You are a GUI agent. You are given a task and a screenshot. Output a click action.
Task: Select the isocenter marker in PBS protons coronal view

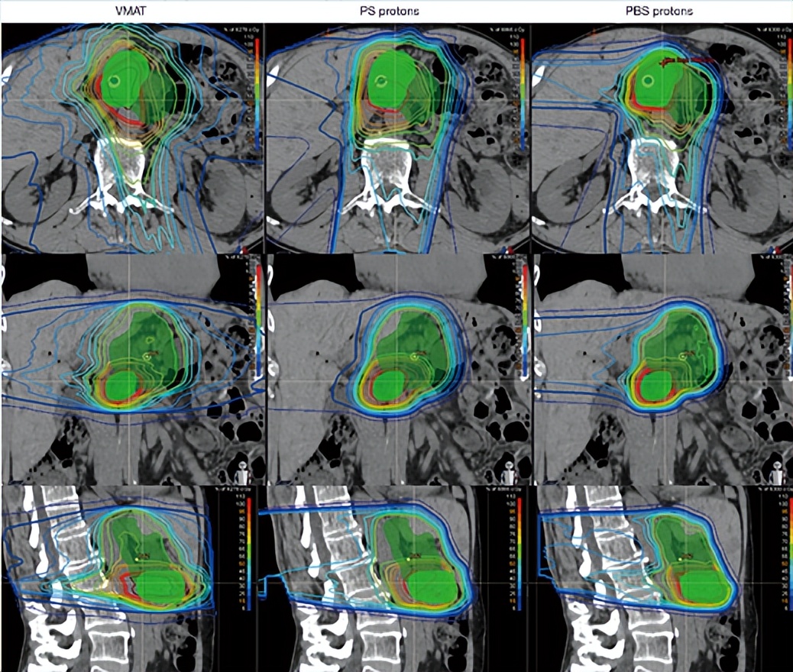pos(682,357)
